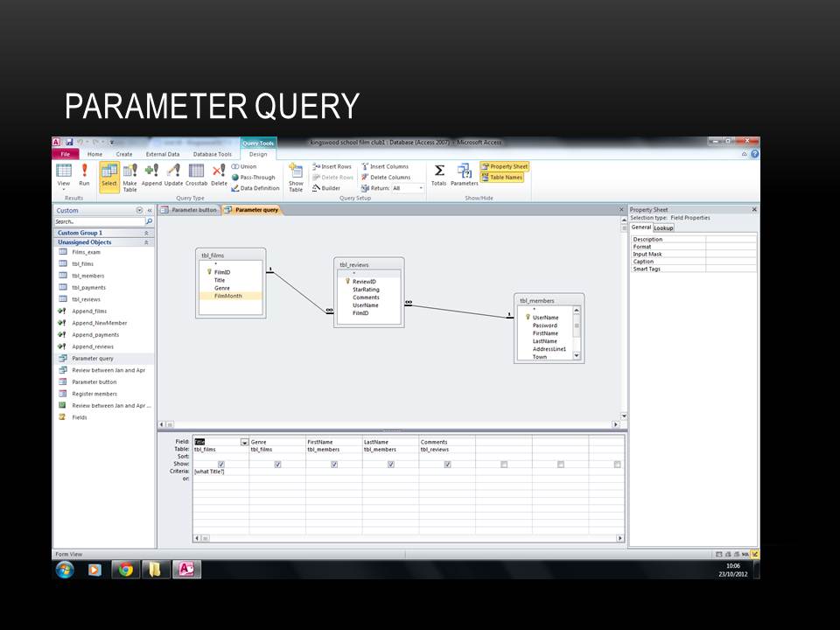Uncheck Show box for LastName column
The width and height of the screenshot is (840, 630).
(x=391, y=465)
